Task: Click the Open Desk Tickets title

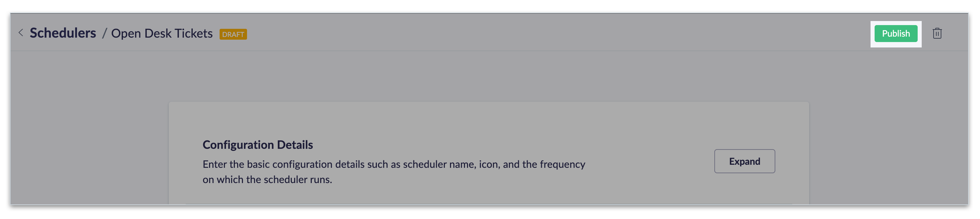Action: pyautogui.click(x=162, y=34)
